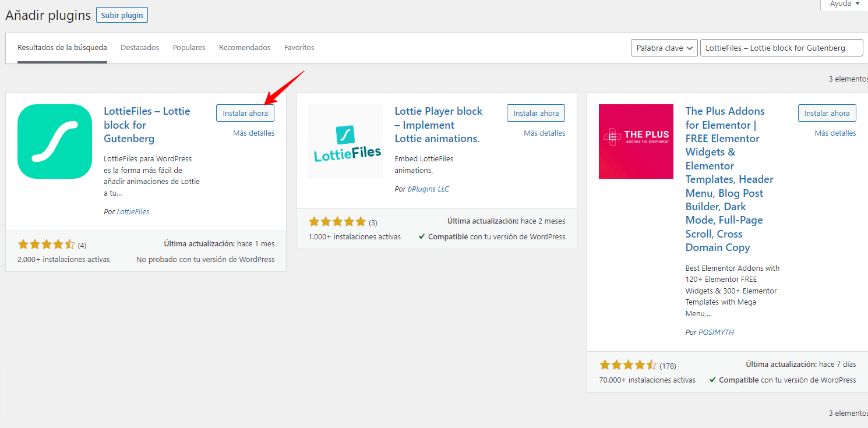Screen dimensions: 868x428
Task: Click text '1.000+ instalaciones activas'
Action: click(x=355, y=237)
